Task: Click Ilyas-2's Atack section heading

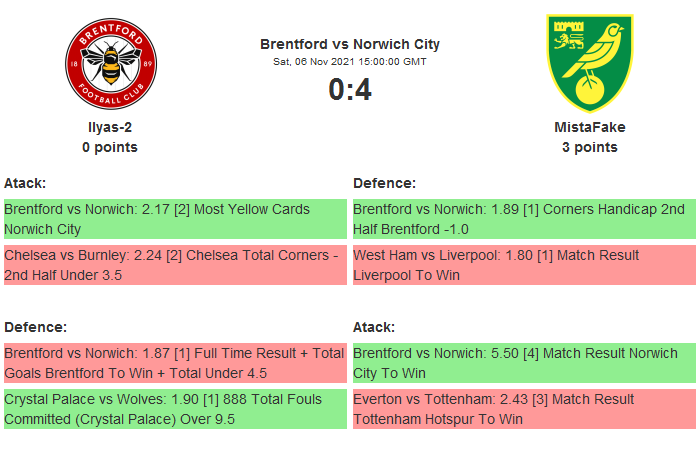Action: point(25,183)
